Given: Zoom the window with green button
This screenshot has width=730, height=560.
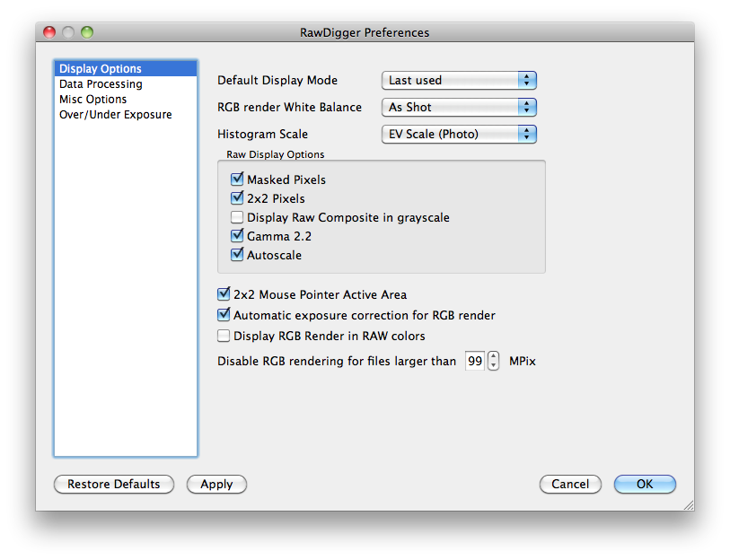Looking at the screenshot, I should tap(87, 32).
